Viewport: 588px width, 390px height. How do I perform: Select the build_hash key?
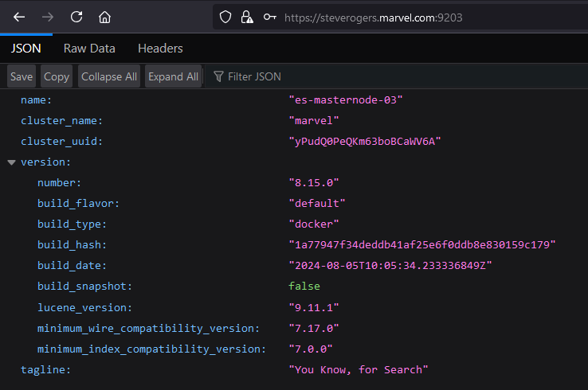point(72,244)
